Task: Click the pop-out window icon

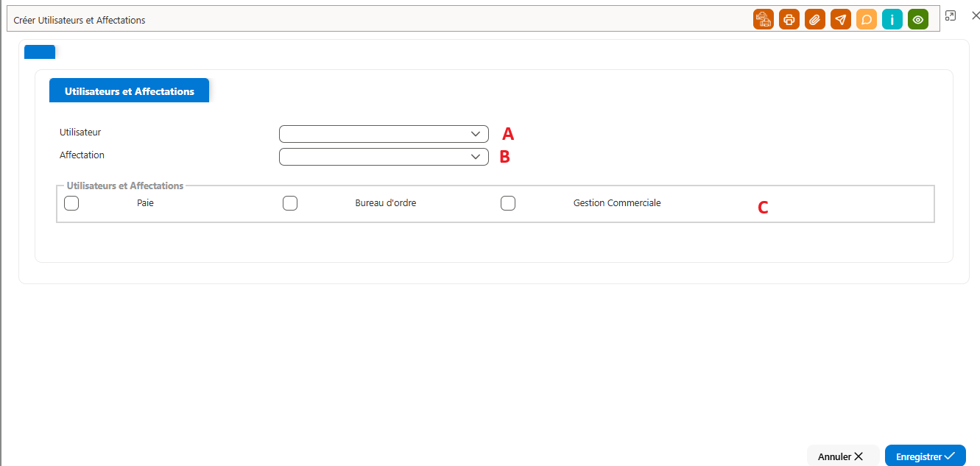Action: (951, 15)
